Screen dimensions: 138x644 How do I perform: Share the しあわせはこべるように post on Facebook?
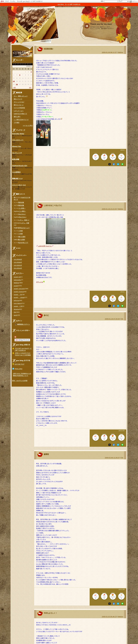pyautogui.click(x=114, y=306)
